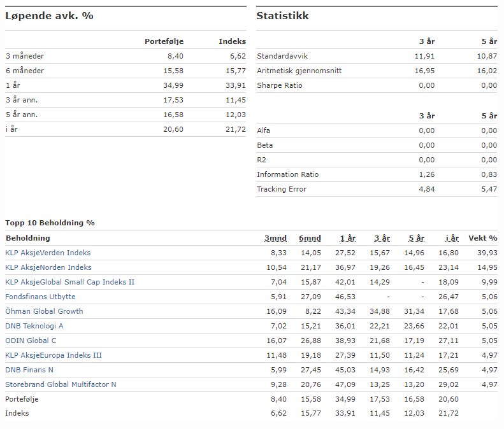Select the 3 år ann. row label
Screen dimensions: 504x429
pos(22,100)
